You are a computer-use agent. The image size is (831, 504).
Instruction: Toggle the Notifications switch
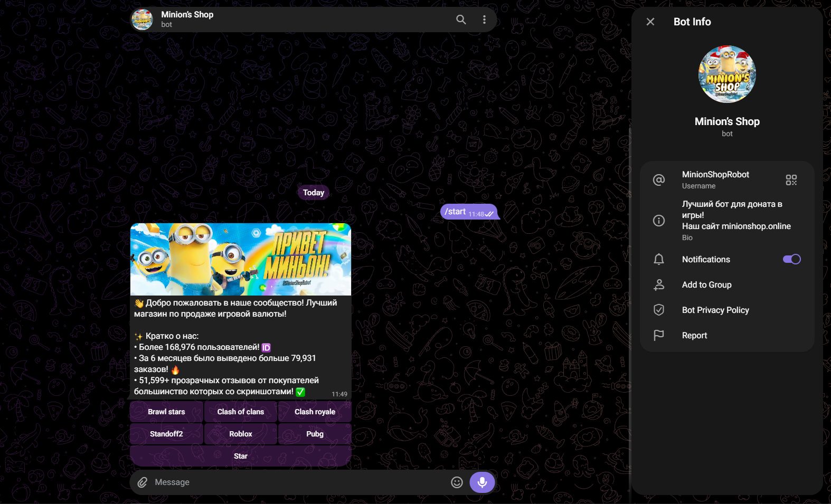tap(791, 259)
